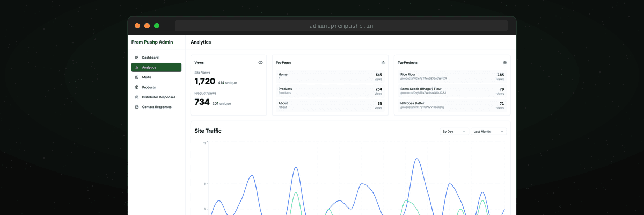Select Contact Responses in the sidebar
Viewport: 644px width, 215px height.
[x=156, y=107]
